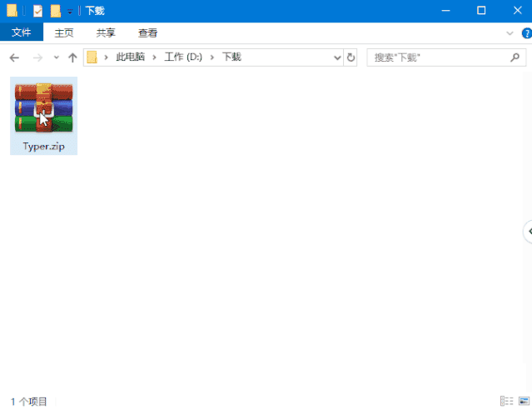This screenshot has width=532, height=410.
Task: Click the folder icon in address bar
Action: coord(92,57)
